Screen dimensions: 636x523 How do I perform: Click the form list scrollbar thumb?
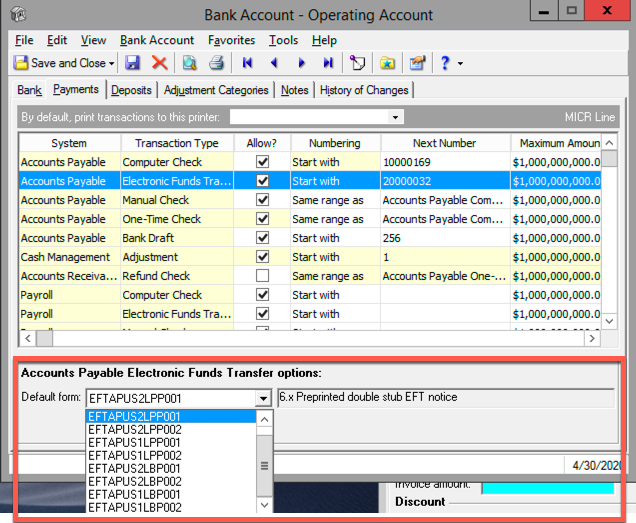pyautogui.click(x=264, y=466)
